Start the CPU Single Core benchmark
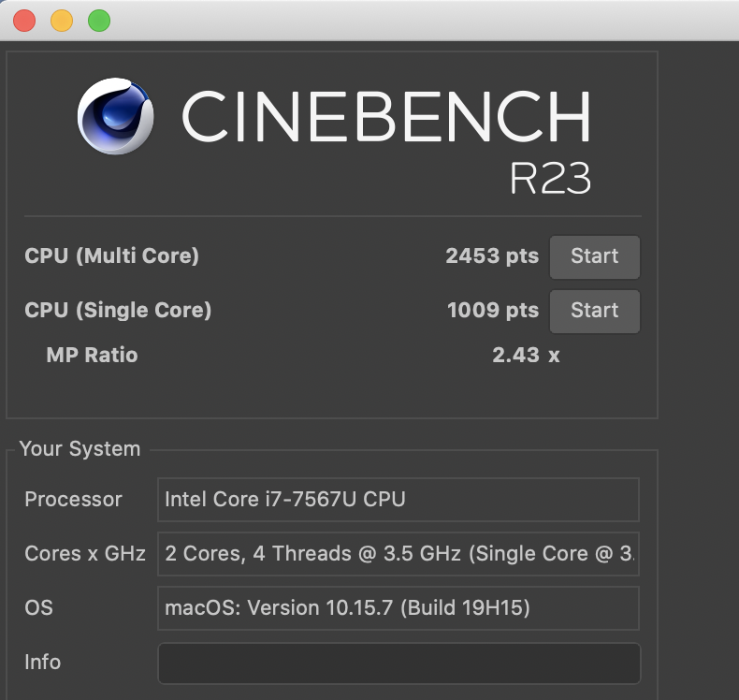 coord(595,311)
